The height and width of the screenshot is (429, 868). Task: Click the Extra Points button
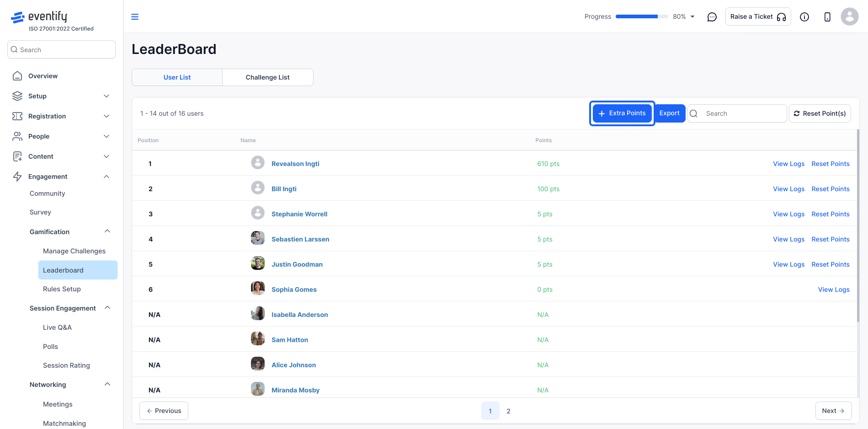click(x=622, y=113)
